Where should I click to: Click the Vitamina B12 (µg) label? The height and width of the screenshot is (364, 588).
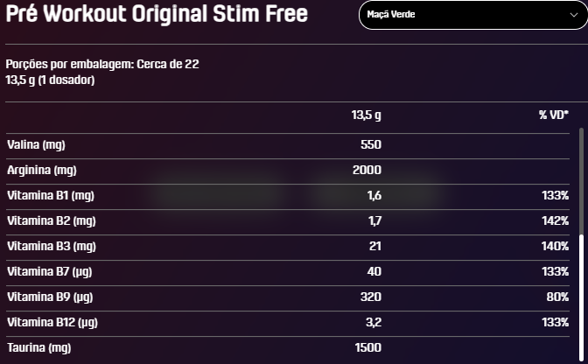point(52,323)
